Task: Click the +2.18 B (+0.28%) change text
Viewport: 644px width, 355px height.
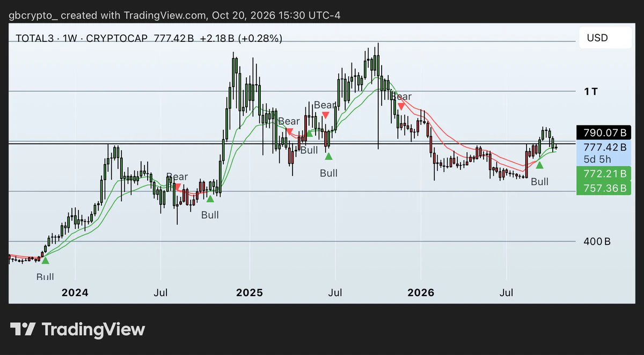Action: point(240,39)
